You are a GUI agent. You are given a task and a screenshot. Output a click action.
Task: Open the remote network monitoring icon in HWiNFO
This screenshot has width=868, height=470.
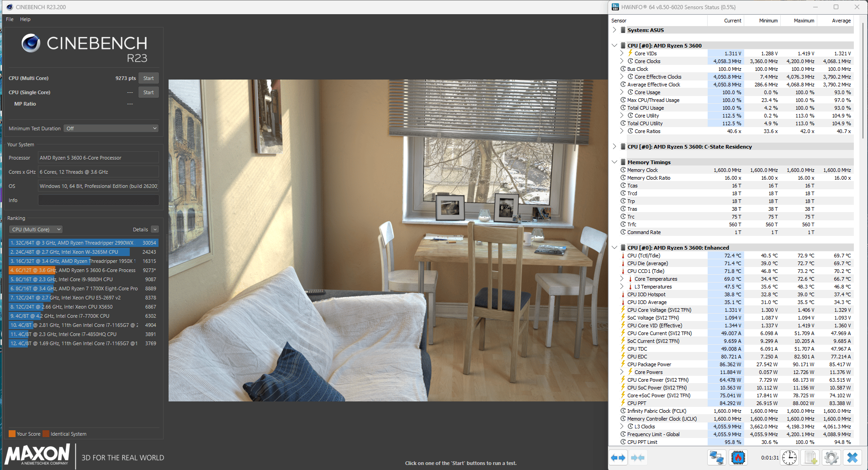tap(716, 458)
